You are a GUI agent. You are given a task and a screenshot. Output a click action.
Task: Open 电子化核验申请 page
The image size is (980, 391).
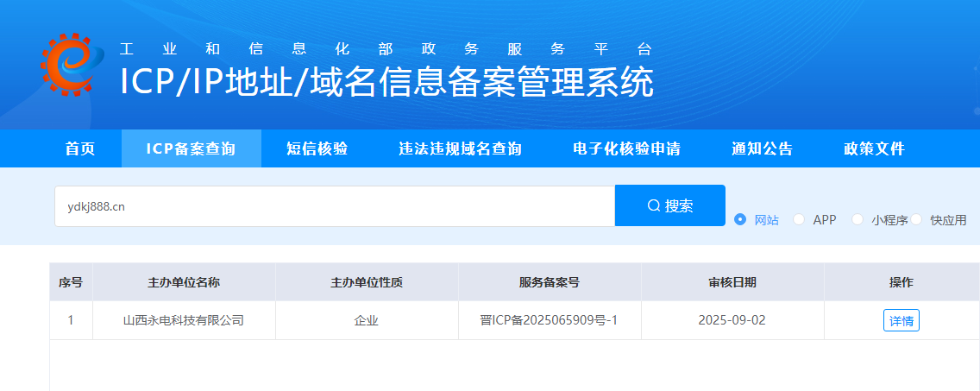click(x=627, y=149)
